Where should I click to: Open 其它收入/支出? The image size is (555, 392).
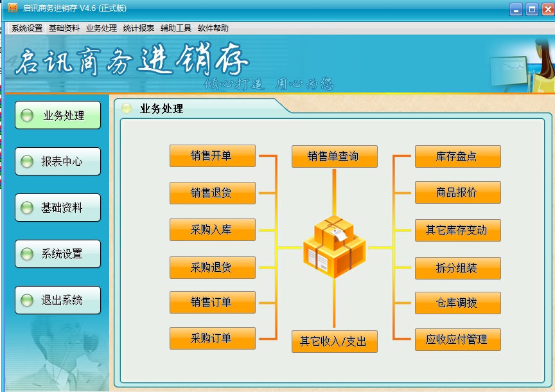point(335,341)
